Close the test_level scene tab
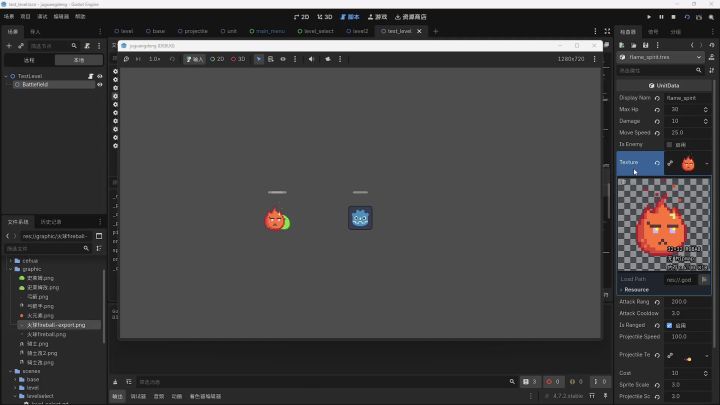 [419, 31]
